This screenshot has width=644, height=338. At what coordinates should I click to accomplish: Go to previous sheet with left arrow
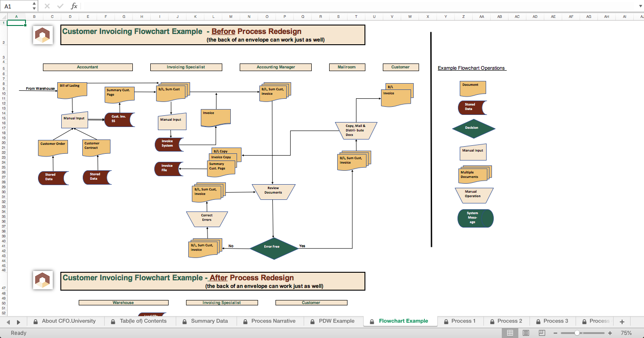click(x=7, y=321)
